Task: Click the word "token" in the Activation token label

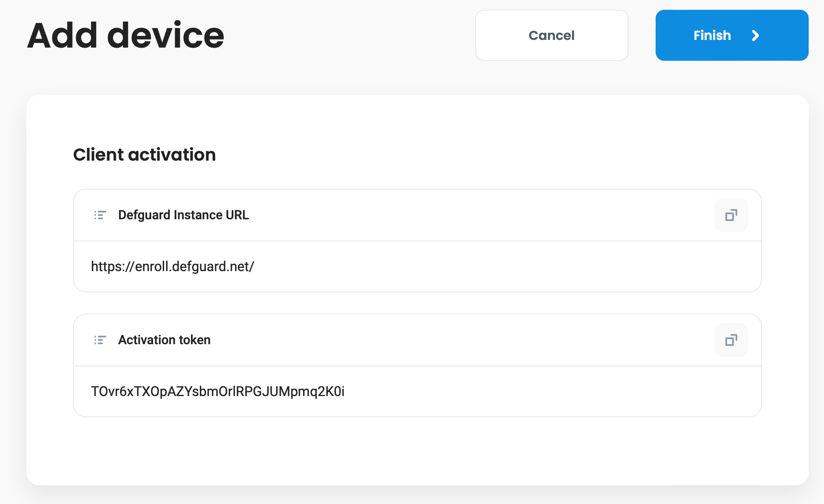Action: (195, 340)
